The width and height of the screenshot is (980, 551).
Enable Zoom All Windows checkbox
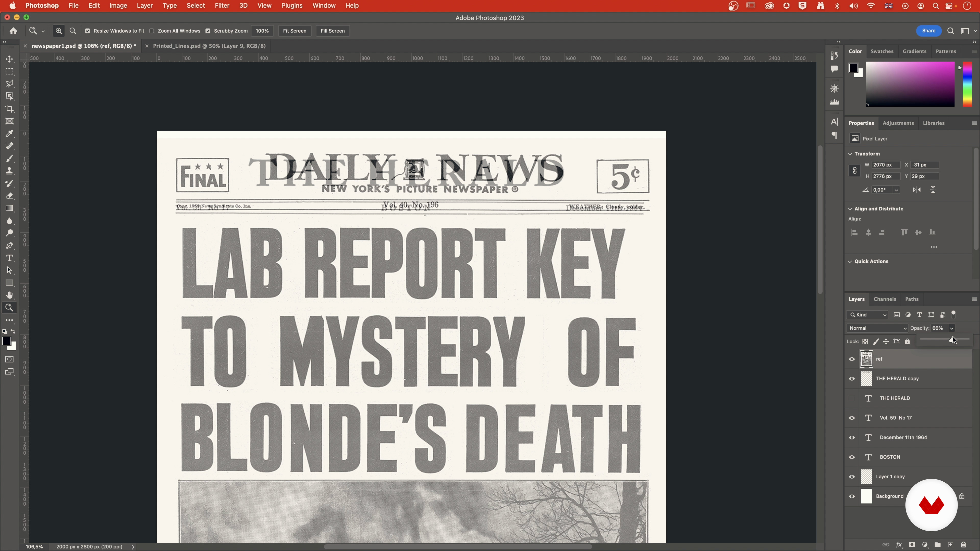coord(152,31)
